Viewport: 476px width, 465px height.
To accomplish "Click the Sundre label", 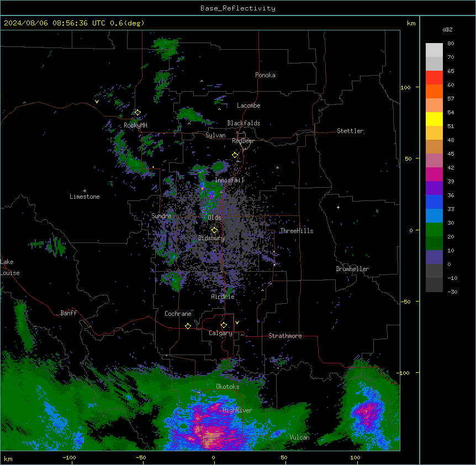I will [x=161, y=216].
